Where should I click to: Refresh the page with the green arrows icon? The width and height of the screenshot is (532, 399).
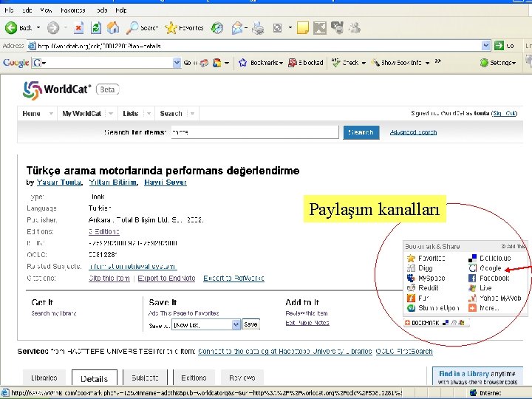pos(96,28)
